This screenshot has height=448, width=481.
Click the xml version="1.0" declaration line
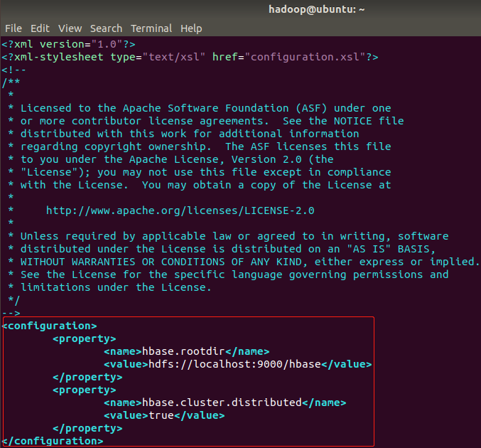pos(68,44)
